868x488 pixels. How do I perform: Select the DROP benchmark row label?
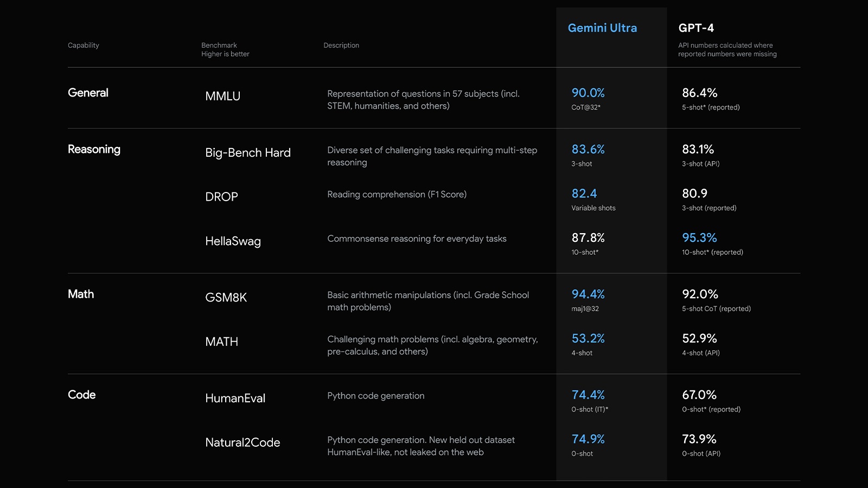point(221,197)
